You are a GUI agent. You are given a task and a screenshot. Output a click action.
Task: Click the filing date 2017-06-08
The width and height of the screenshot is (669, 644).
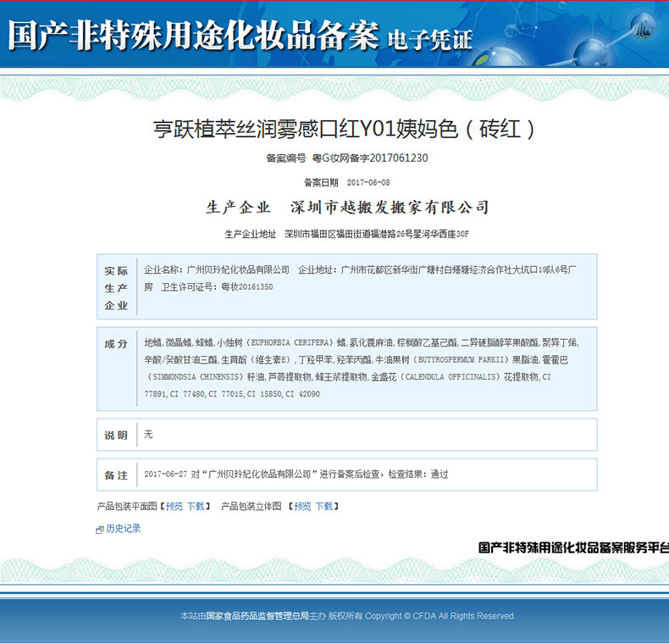point(368,182)
